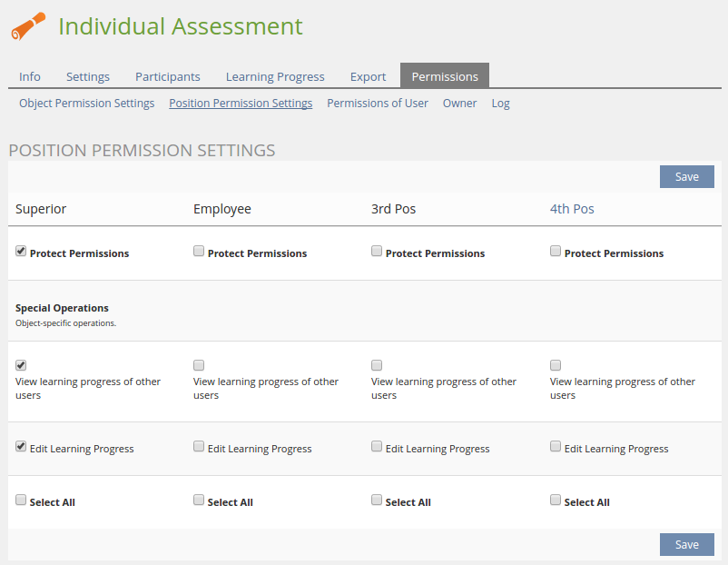Check Select All for 4th Pos

tap(556, 501)
